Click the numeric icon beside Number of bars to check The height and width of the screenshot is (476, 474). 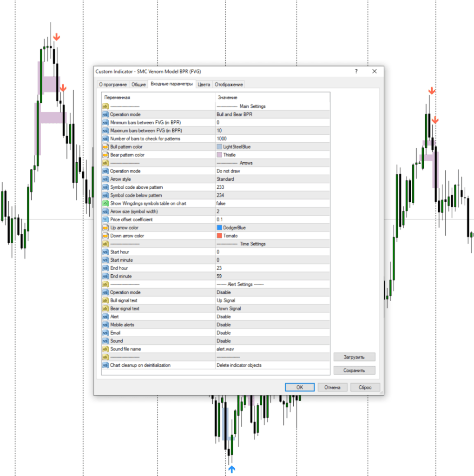[x=105, y=139]
